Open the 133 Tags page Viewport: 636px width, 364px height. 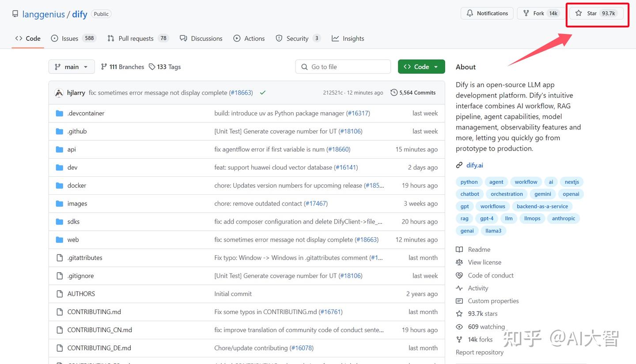[x=165, y=67]
